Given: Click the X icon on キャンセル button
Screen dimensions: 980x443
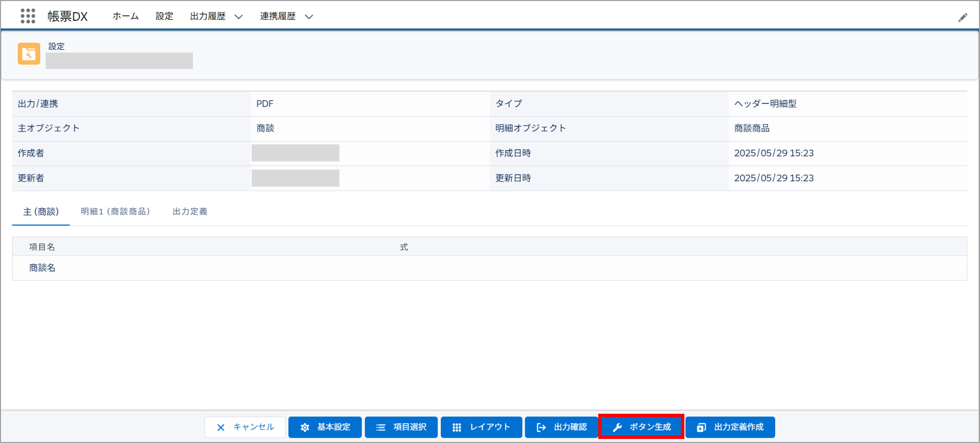Looking at the screenshot, I should point(221,427).
